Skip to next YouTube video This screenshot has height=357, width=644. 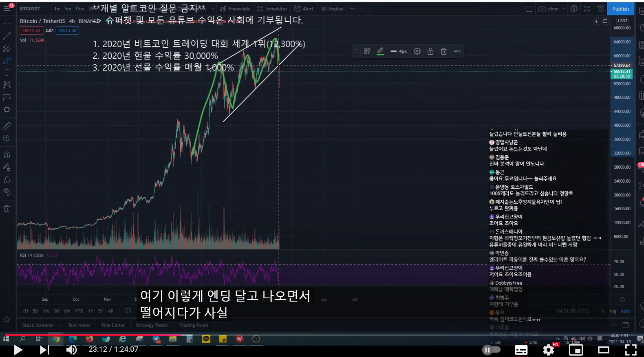click(44, 350)
